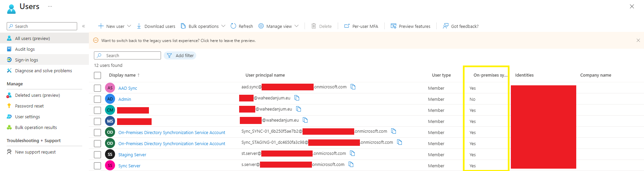
Task: Click the plus icon for New user
Action: click(x=101, y=26)
